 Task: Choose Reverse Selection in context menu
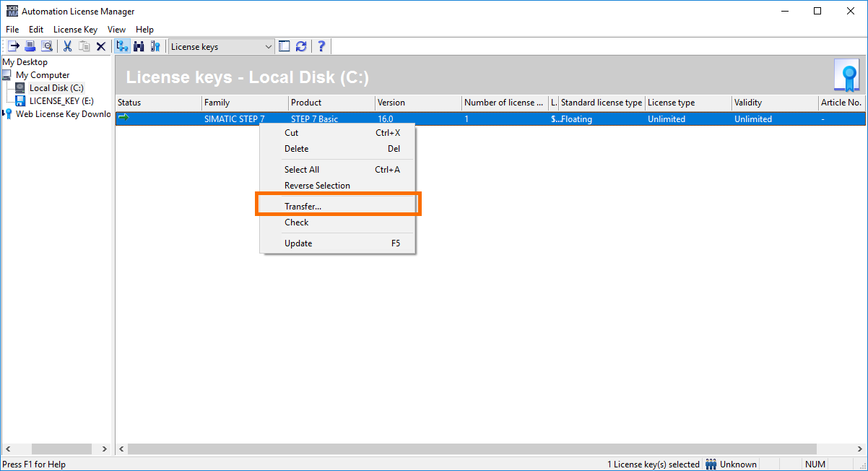click(x=338, y=186)
